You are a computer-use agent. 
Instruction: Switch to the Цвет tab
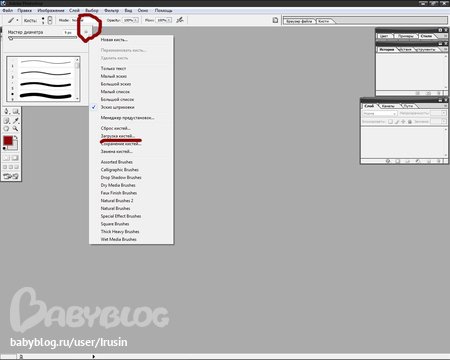[x=384, y=36]
